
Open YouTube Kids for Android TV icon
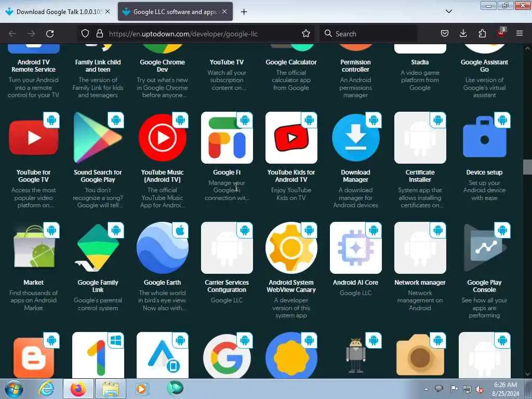(291, 138)
